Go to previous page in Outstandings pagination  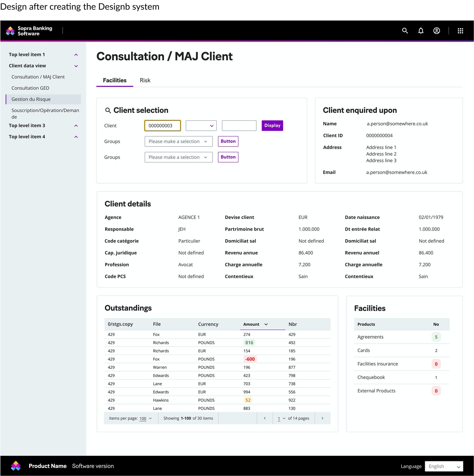265,418
